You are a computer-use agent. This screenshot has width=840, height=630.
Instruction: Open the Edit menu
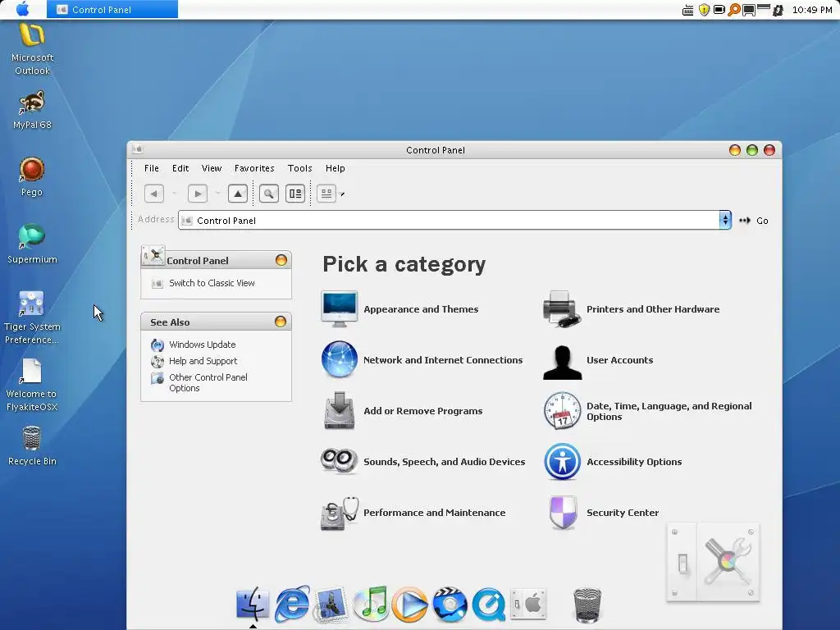(180, 168)
